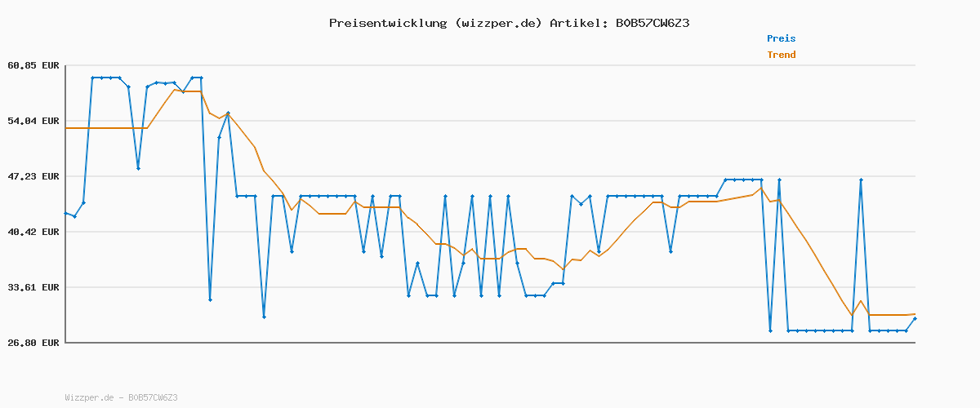Select the last price data point at right edge
980x408 pixels.
point(915,318)
